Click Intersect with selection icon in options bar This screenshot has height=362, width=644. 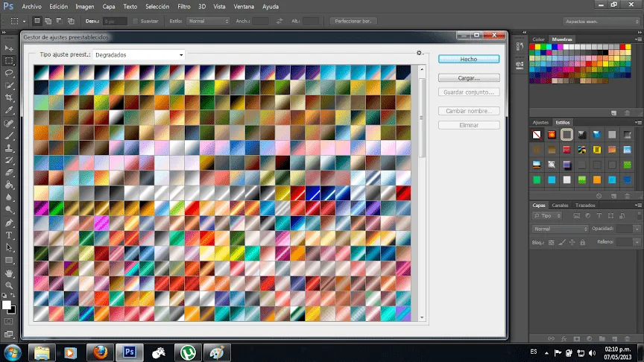(x=71, y=21)
